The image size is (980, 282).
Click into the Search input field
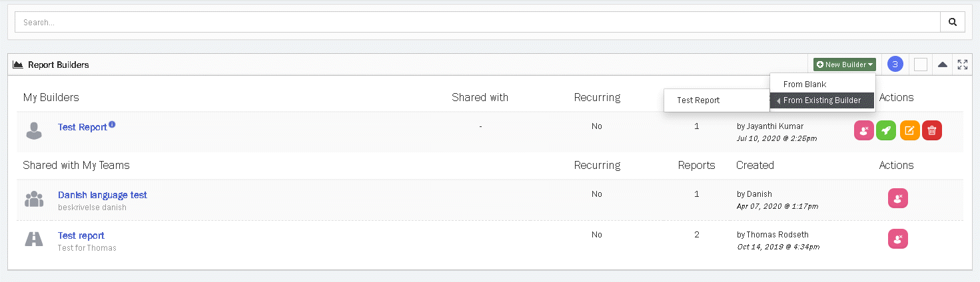pos(477,22)
